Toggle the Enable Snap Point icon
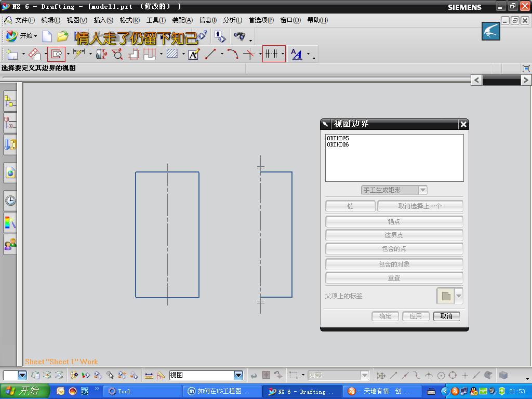Screen dimensions: 532x399 (x=381, y=375)
